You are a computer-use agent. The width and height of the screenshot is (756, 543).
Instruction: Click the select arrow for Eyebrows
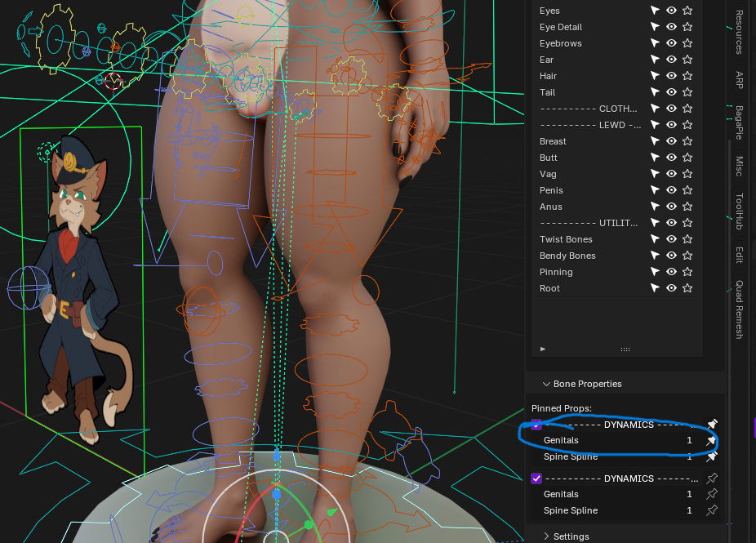coord(655,43)
